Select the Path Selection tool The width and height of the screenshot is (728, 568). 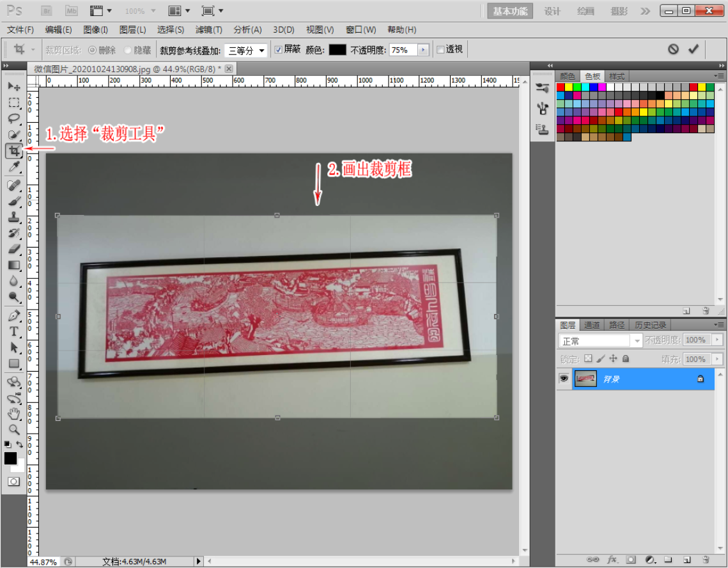tap(14, 347)
